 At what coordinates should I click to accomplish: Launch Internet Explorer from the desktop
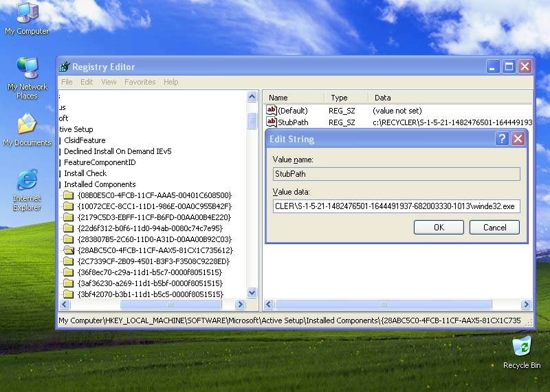point(27,190)
